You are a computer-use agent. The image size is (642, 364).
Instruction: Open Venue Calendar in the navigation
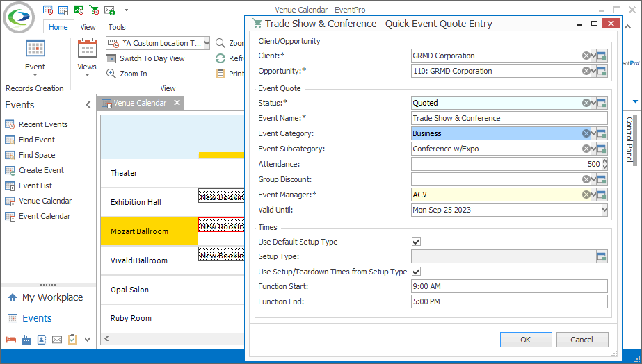coord(38,201)
